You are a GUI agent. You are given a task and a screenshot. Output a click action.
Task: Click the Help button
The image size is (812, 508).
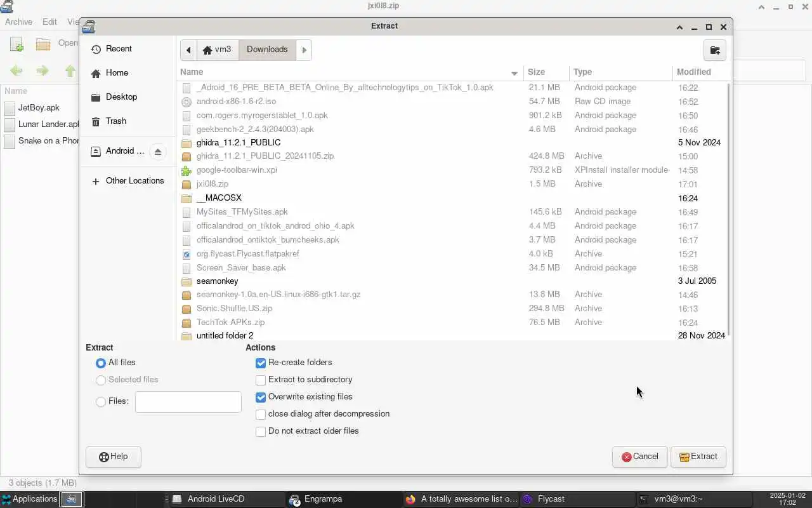click(x=114, y=457)
